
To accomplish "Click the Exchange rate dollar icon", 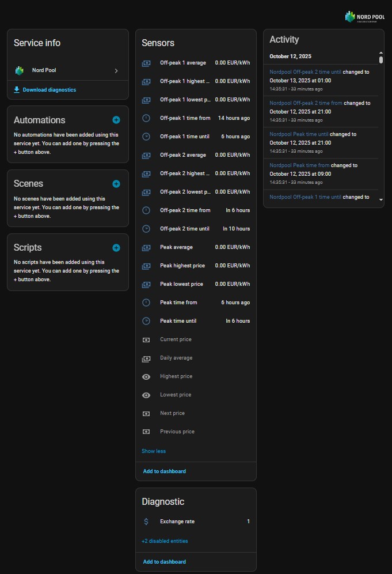I will tap(146, 522).
